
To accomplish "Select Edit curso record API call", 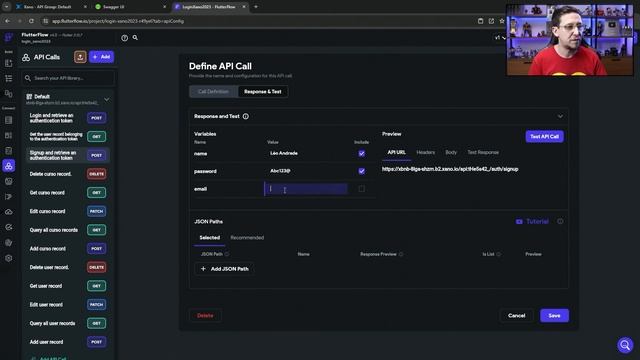I will point(67,211).
